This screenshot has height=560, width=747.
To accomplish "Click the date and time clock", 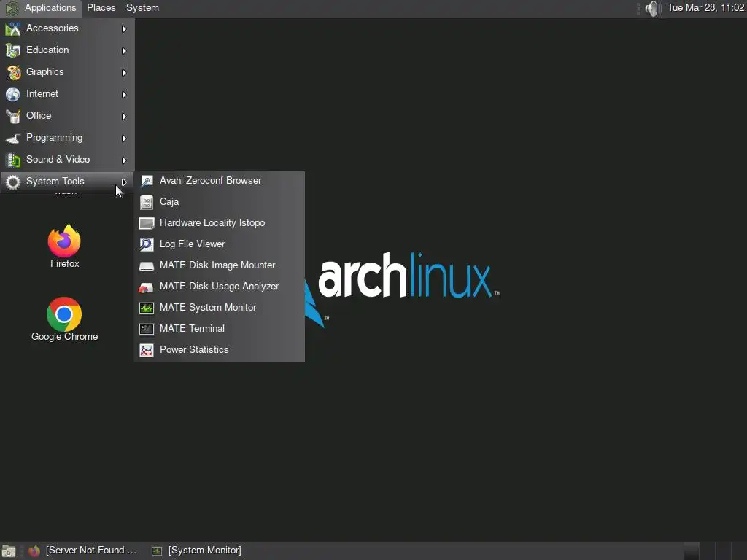I will click(x=705, y=8).
